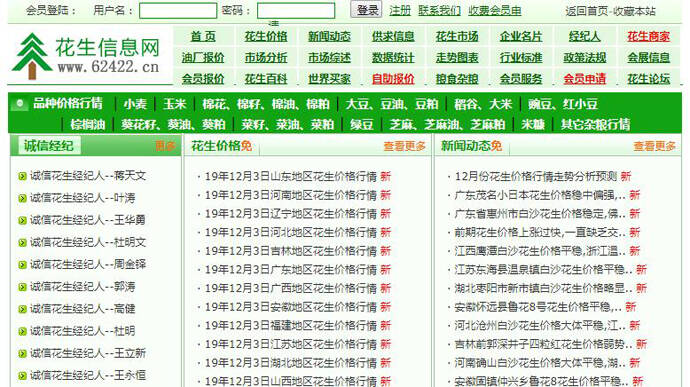690x387 pixels.
Task: Open the 注册 register link
Action: [x=400, y=11]
